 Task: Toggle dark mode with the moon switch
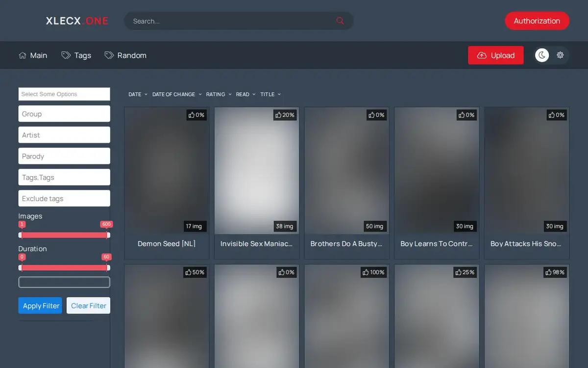click(542, 55)
